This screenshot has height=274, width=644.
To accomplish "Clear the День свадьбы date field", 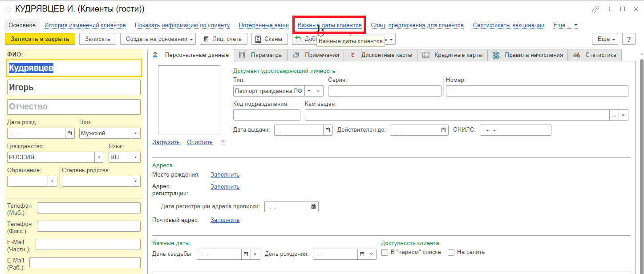I will pos(255,254).
